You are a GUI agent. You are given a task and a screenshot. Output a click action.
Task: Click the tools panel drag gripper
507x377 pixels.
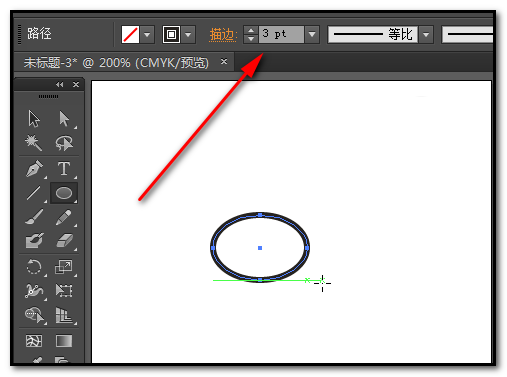48,97
